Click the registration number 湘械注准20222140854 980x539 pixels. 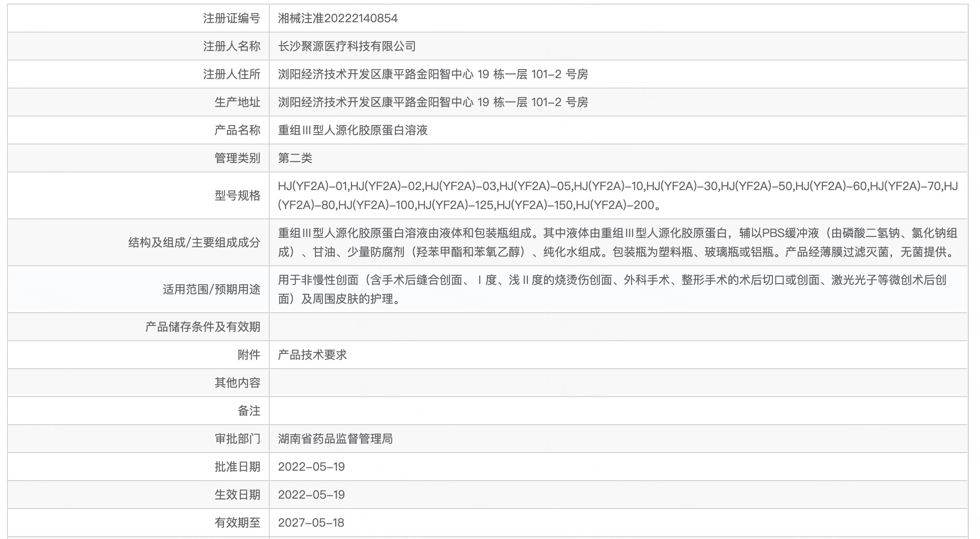tap(338, 18)
